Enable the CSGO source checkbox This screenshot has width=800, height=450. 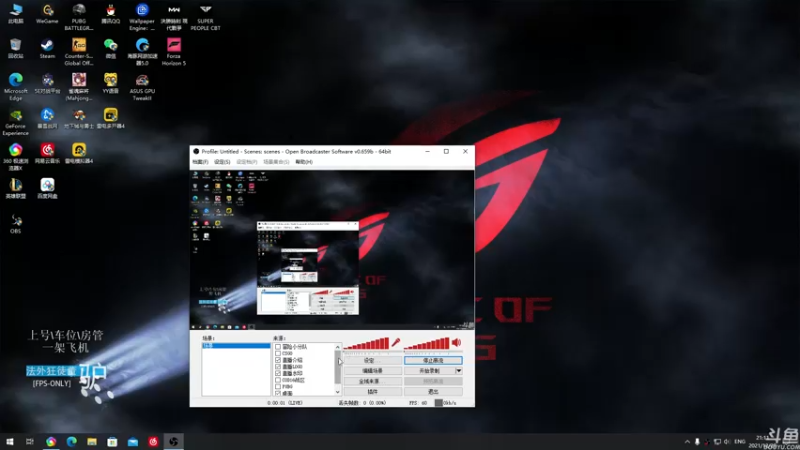[278, 354]
